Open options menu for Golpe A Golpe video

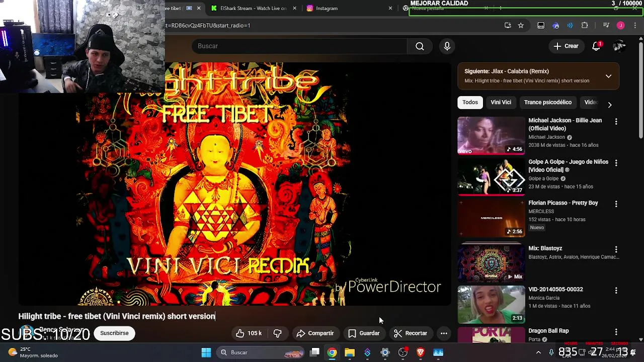pyautogui.click(x=616, y=163)
